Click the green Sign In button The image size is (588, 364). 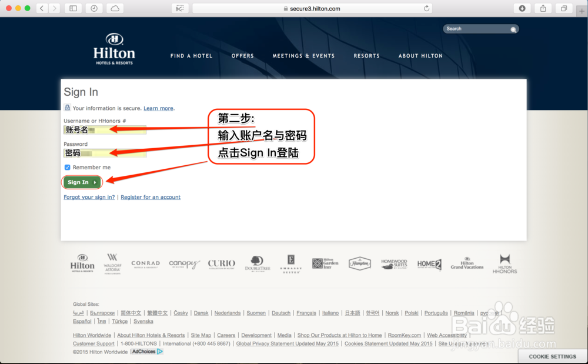point(82,182)
